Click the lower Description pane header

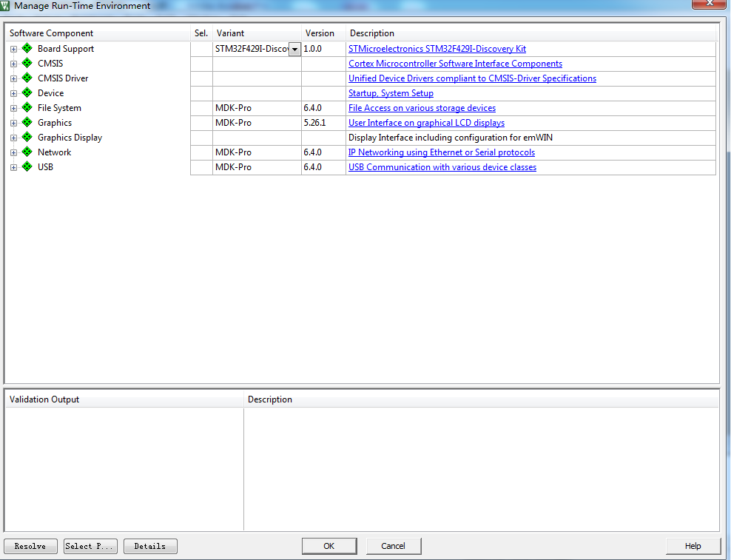(x=481, y=399)
